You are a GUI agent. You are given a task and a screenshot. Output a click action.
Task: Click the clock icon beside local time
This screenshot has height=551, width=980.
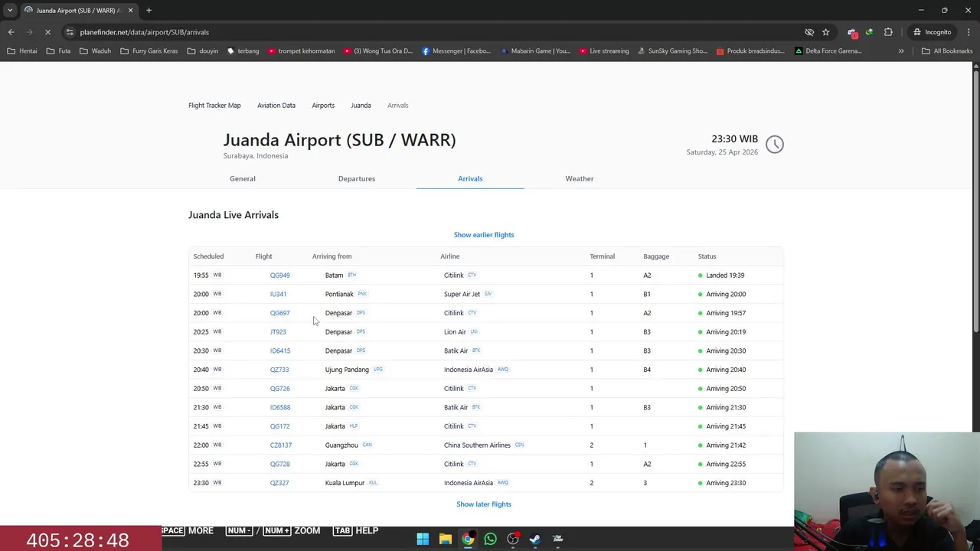pyautogui.click(x=775, y=145)
